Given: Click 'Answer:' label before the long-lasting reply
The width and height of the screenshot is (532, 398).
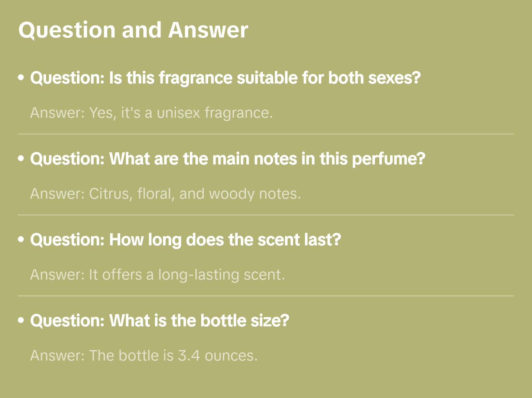Looking at the screenshot, I should [x=58, y=275].
